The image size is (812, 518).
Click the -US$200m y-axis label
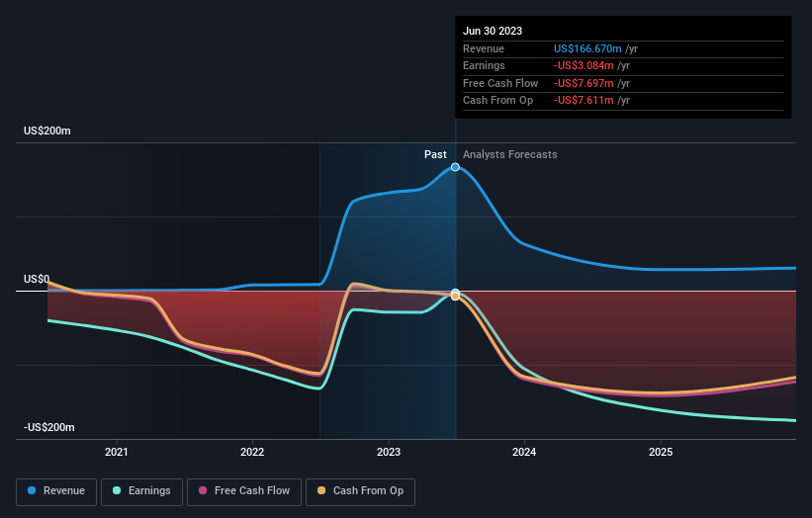(x=49, y=427)
